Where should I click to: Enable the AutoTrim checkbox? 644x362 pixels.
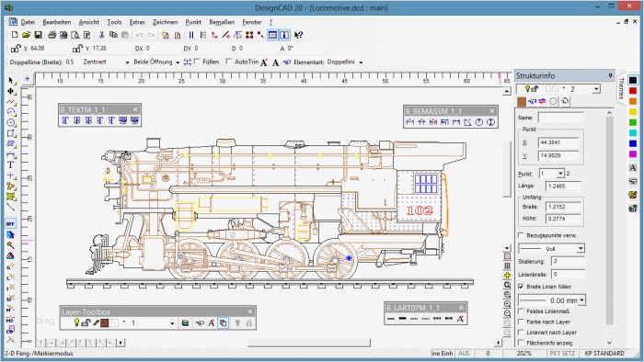coord(229,62)
